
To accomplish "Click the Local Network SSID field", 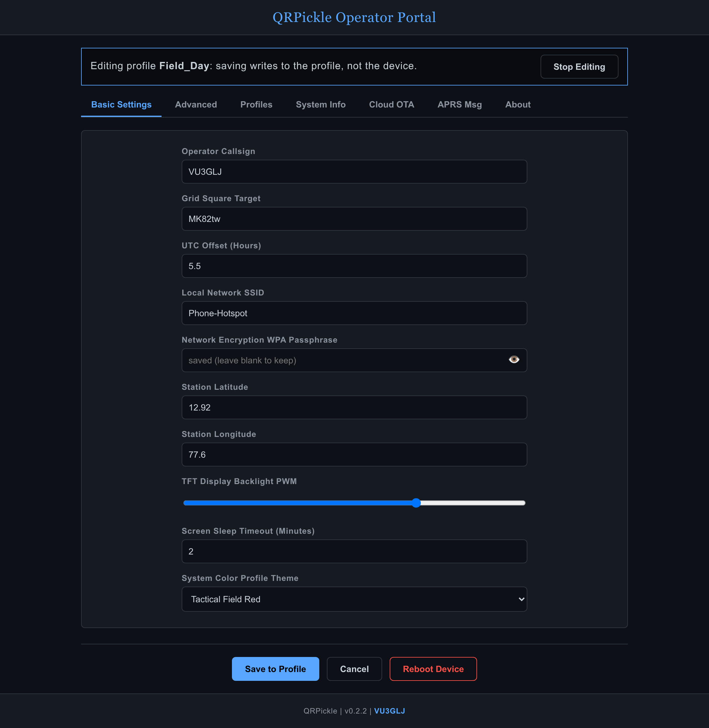I will [x=354, y=313].
